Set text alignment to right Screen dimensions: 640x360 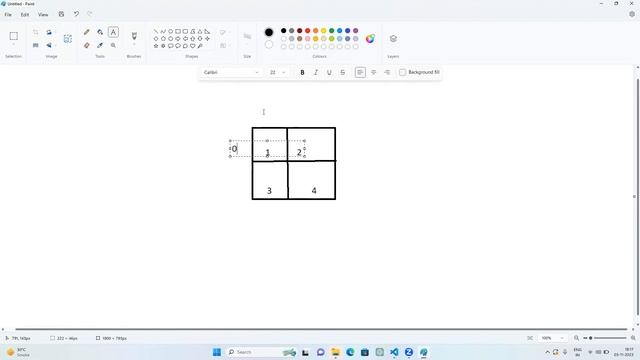tap(387, 72)
